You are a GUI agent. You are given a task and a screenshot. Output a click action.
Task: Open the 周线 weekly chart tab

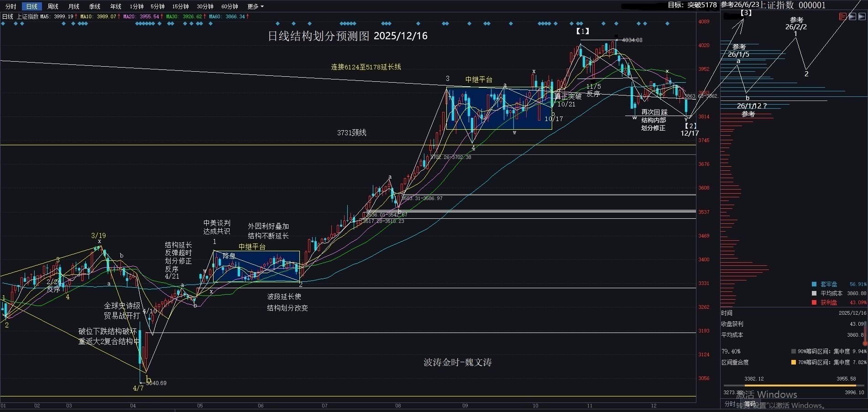[53, 6]
